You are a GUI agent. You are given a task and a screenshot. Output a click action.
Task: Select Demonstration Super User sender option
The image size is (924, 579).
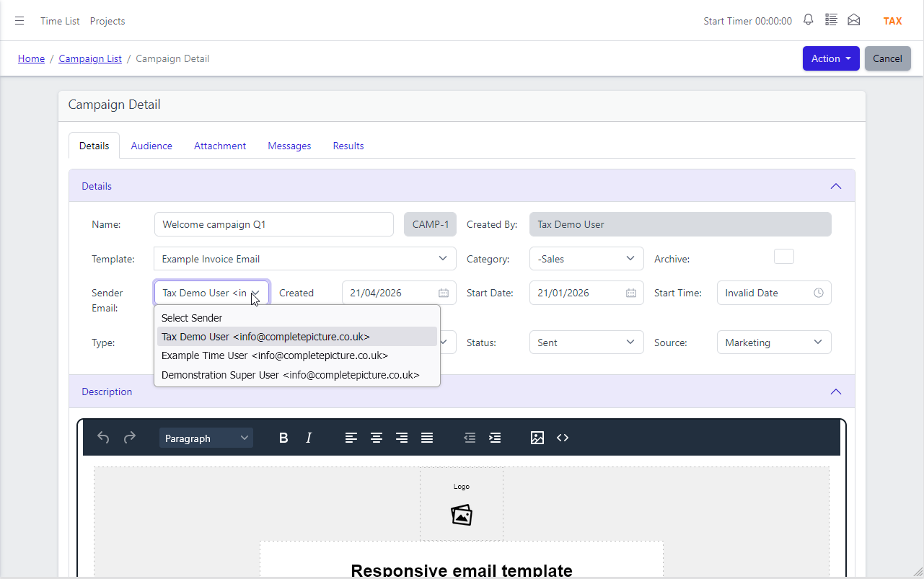(297, 375)
